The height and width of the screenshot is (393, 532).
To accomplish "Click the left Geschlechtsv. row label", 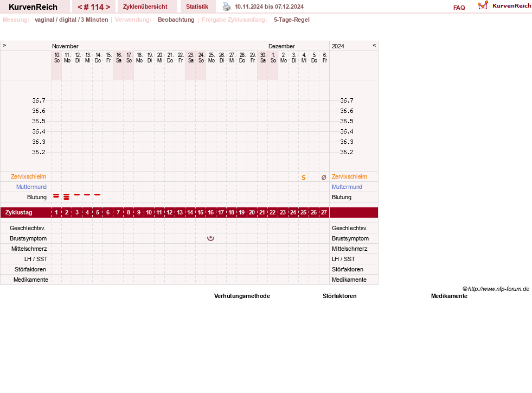I will coord(28,228).
